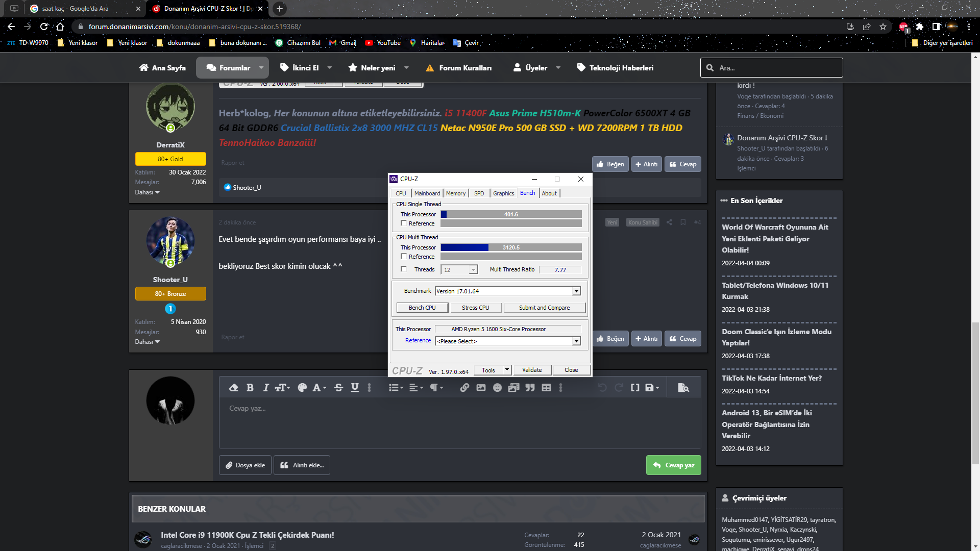Switch to the Memory tab
This screenshot has width=980, height=551.
click(456, 193)
